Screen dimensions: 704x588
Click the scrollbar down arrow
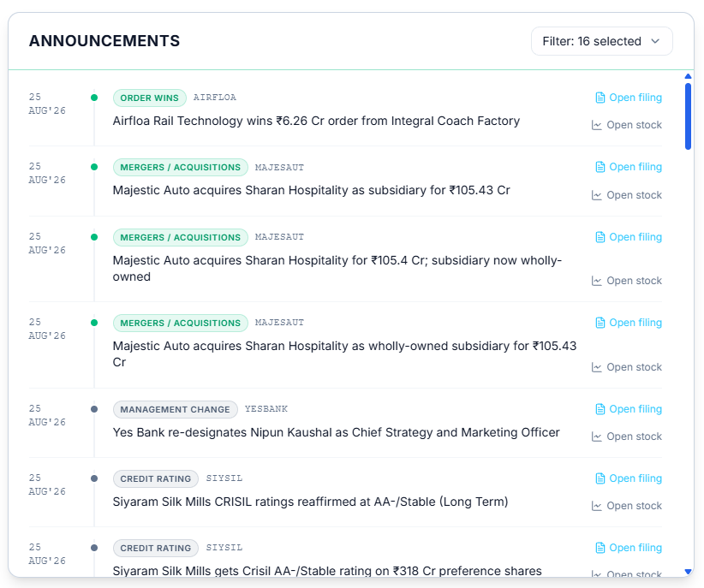(x=688, y=572)
